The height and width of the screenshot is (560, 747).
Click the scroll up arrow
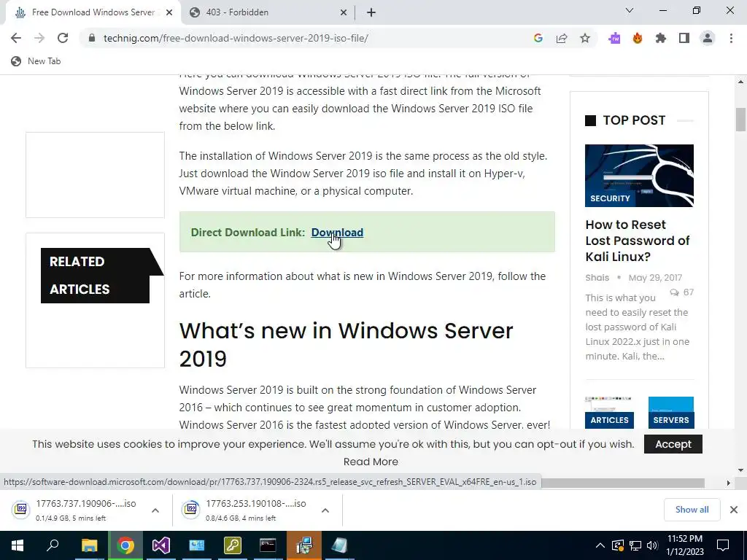tap(740, 82)
